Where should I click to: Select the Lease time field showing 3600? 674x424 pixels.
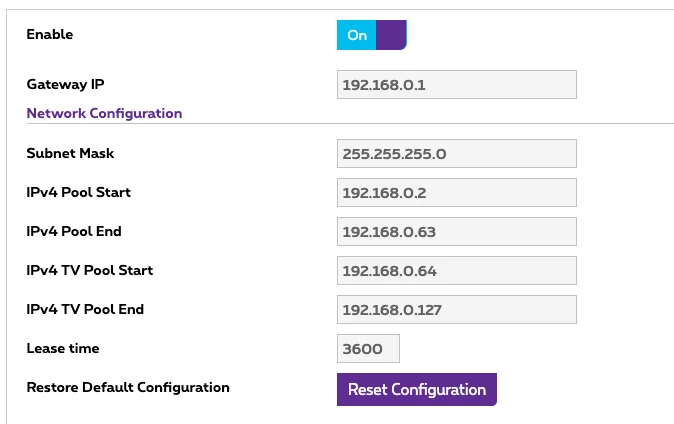368,349
